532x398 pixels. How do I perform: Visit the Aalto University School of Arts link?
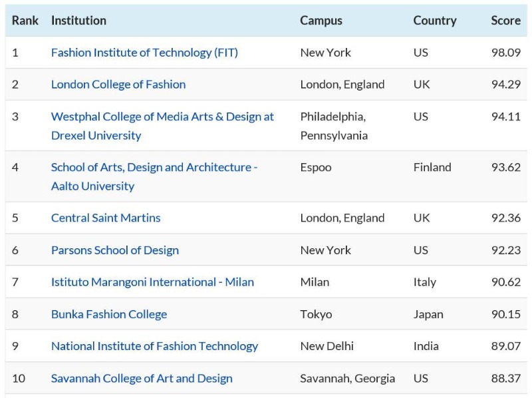click(154, 168)
